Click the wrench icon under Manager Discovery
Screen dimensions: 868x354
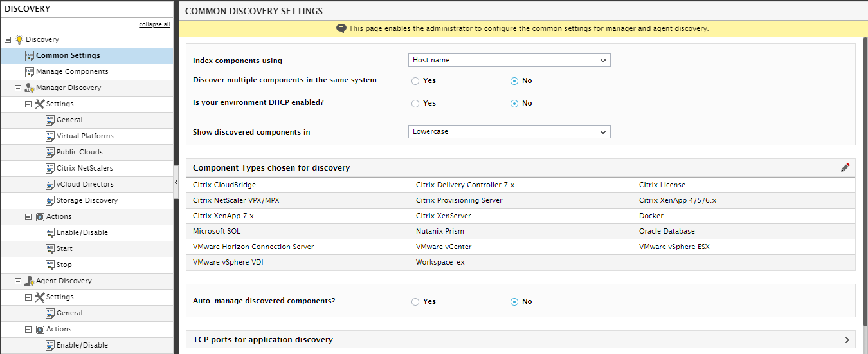(x=40, y=104)
